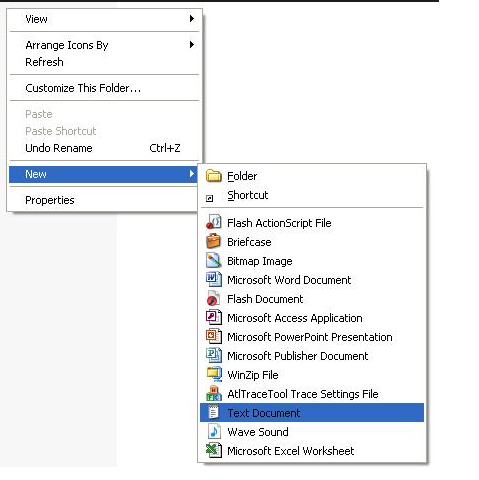Click the Ctrl+Z shortcut text

[165, 148]
